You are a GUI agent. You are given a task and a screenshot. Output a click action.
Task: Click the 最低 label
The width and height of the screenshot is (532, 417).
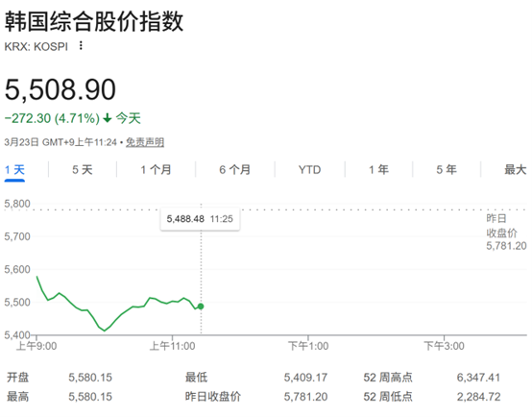[x=196, y=378]
